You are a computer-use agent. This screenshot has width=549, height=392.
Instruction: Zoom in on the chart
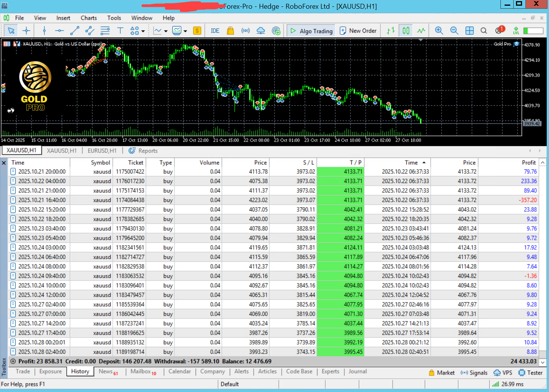click(x=439, y=31)
